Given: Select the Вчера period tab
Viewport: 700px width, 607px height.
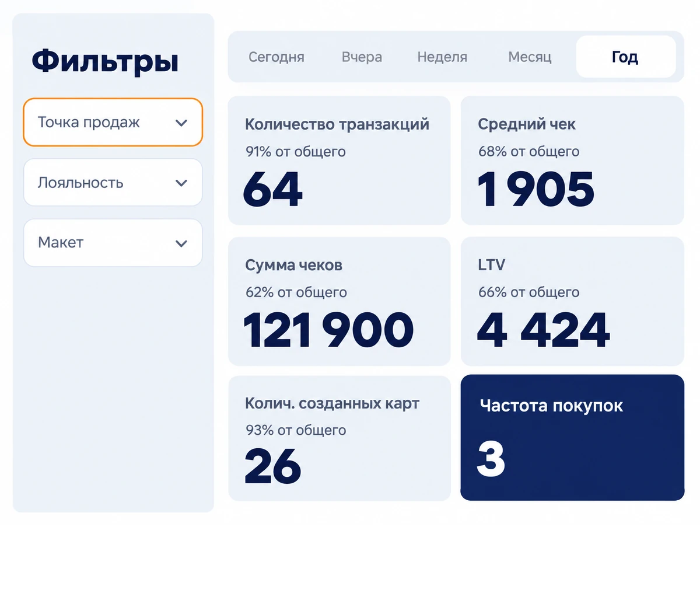Looking at the screenshot, I should (362, 57).
